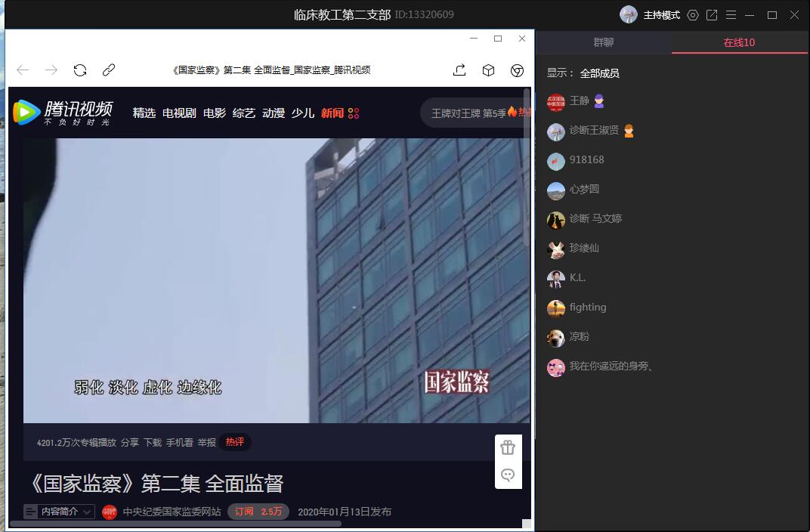
Task: Click the copy link chain icon
Action: 109,70
